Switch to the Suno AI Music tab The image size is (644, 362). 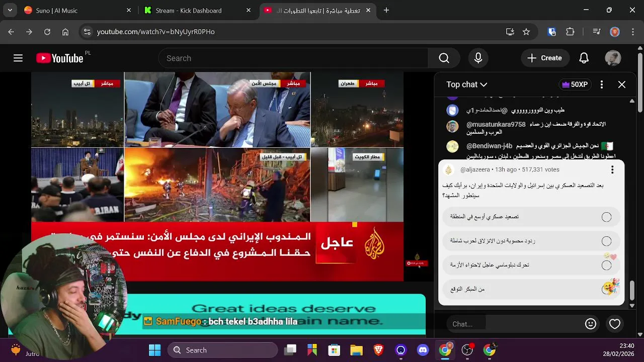[x=77, y=10]
